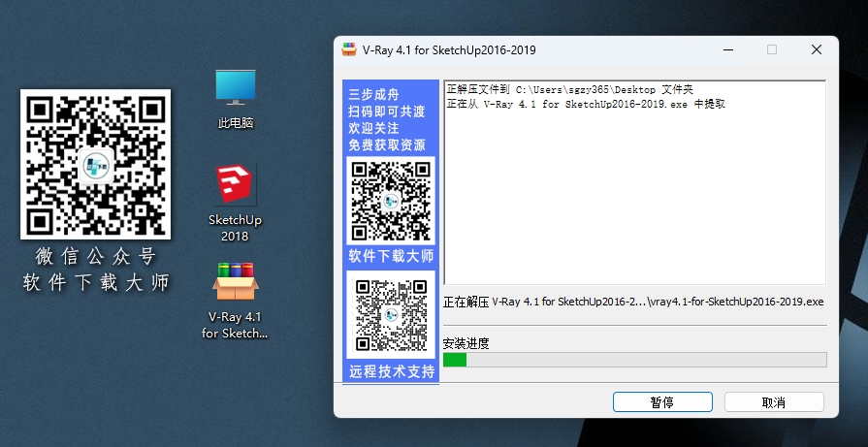Screen dimensions: 868x447
Task: Click upper QR code in installer sidebar
Action: pos(391,201)
